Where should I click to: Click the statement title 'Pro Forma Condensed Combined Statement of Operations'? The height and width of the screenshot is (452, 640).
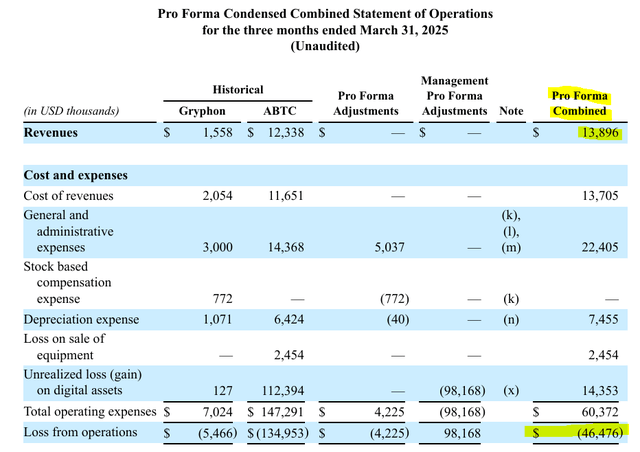click(x=325, y=14)
